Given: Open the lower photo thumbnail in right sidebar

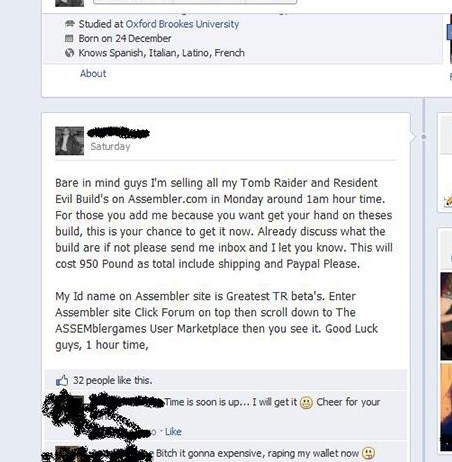Looking at the screenshot, I should pyautogui.click(x=446, y=407).
